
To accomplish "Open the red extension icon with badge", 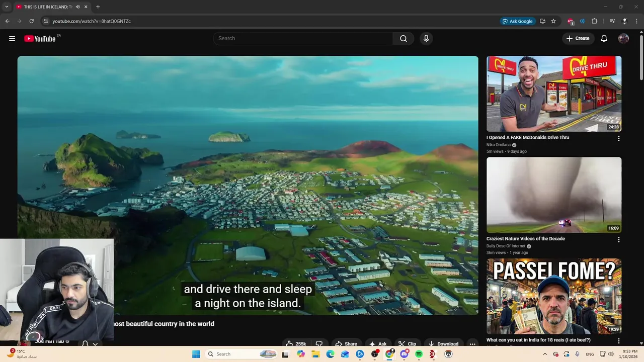I will (x=571, y=21).
